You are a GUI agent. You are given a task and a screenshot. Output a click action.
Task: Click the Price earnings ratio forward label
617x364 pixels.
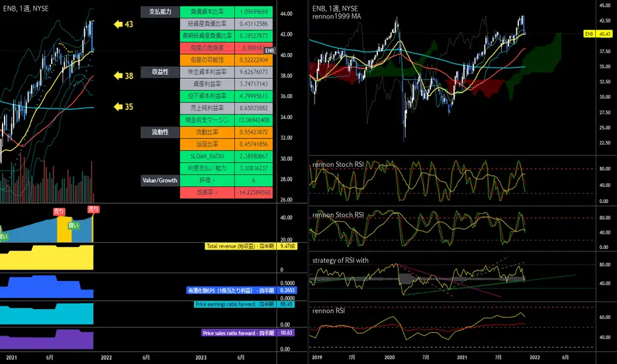[x=234, y=304]
